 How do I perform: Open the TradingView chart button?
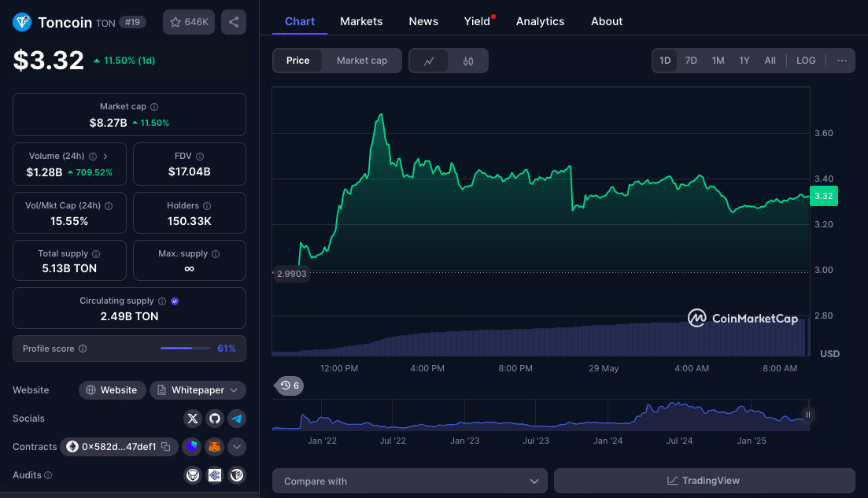point(704,481)
